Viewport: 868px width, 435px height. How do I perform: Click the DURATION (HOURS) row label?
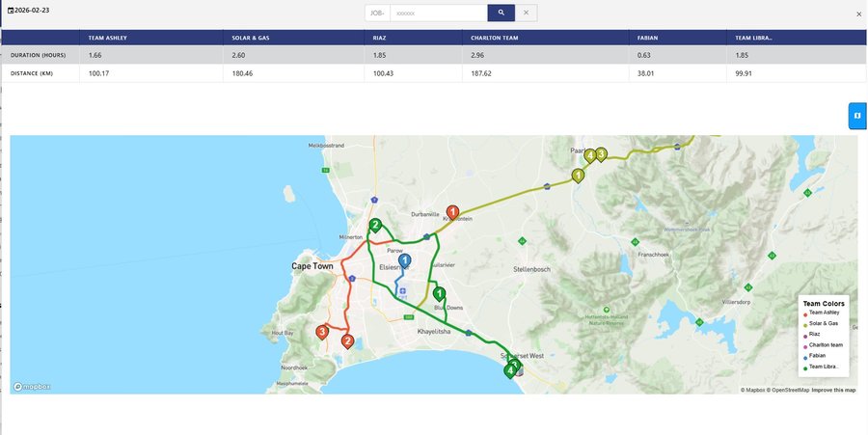tap(38, 55)
